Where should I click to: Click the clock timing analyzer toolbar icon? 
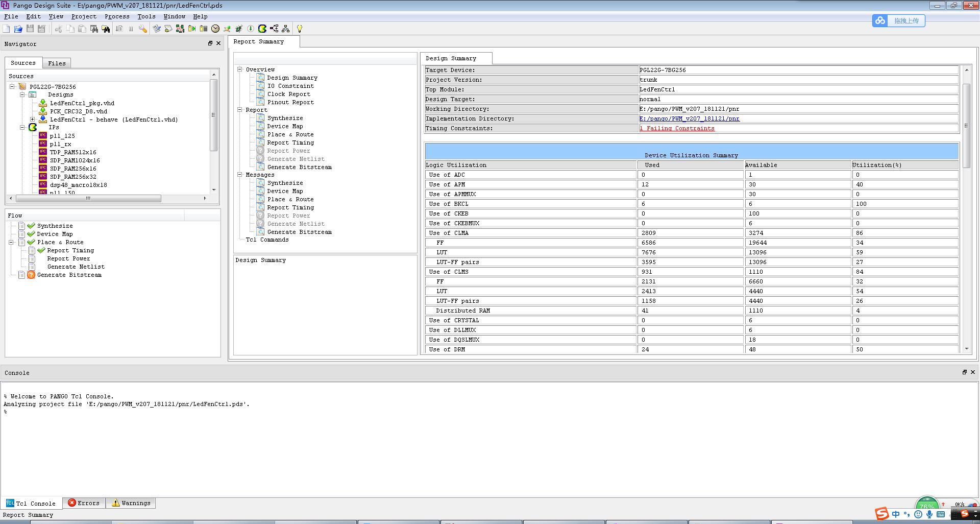point(215,29)
